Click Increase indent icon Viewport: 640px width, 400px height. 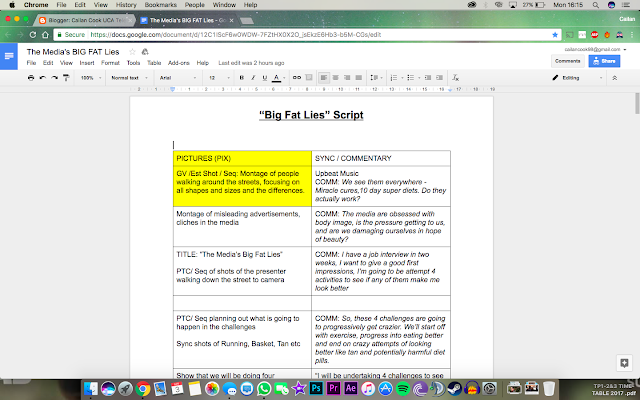[440, 78]
